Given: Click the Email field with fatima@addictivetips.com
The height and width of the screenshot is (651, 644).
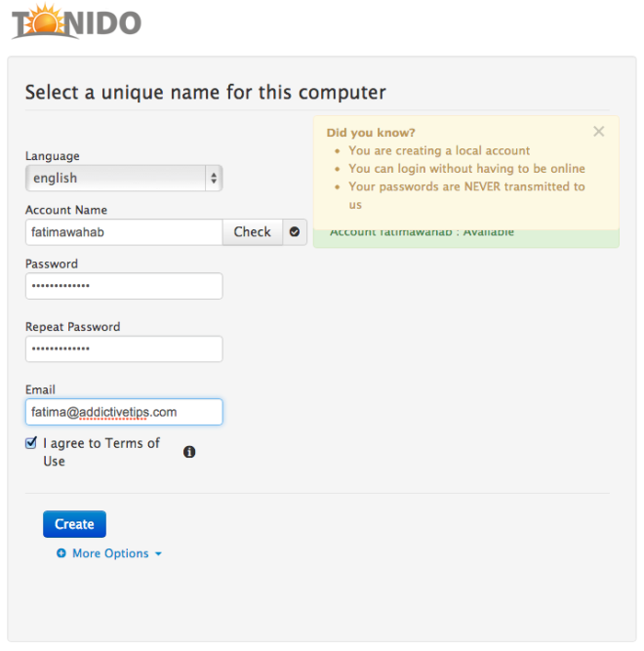Looking at the screenshot, I should 124,412.
